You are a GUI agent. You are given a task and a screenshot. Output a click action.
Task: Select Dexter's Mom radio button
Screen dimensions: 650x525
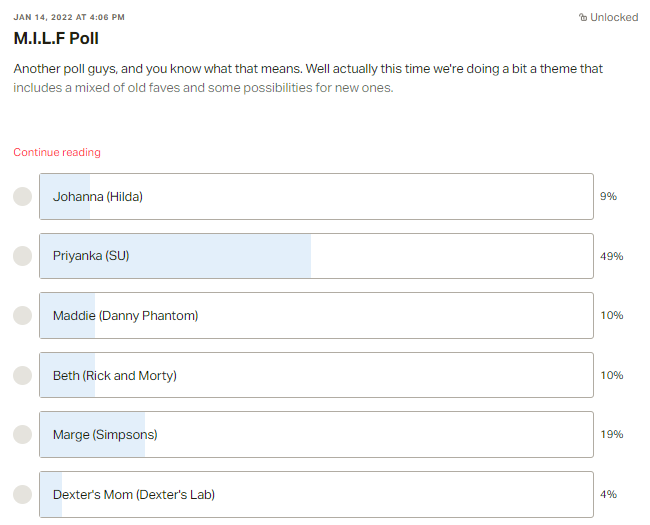(22, 494)
